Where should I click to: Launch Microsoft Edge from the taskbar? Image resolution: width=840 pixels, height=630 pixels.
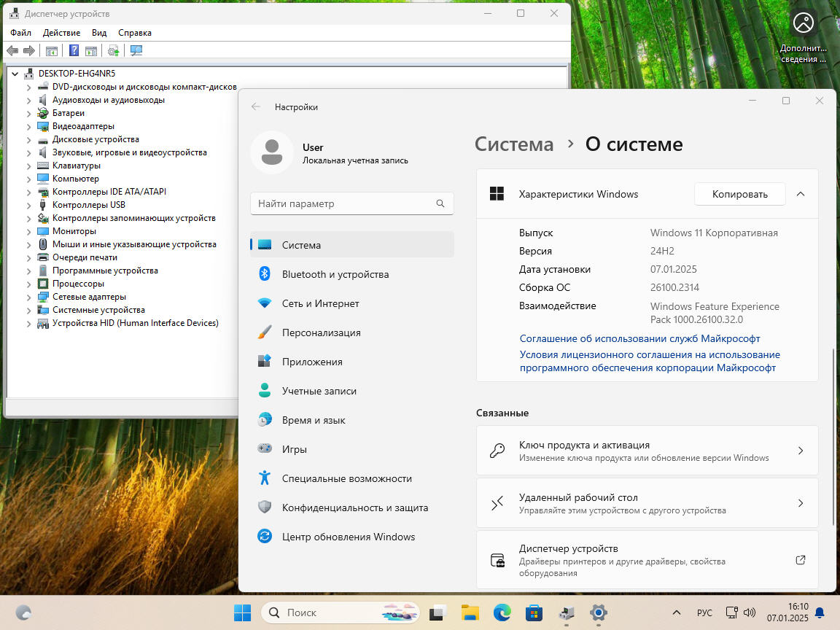coord(502,612)
